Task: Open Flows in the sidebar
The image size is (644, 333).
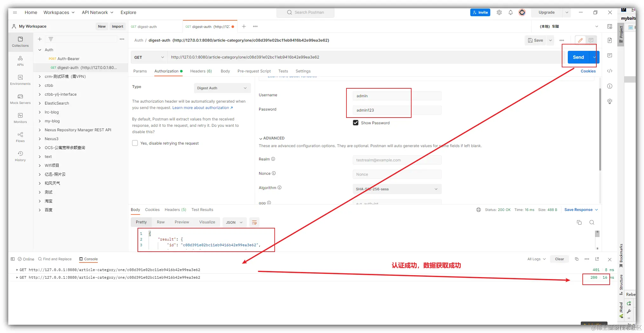Action: [20, 137]
